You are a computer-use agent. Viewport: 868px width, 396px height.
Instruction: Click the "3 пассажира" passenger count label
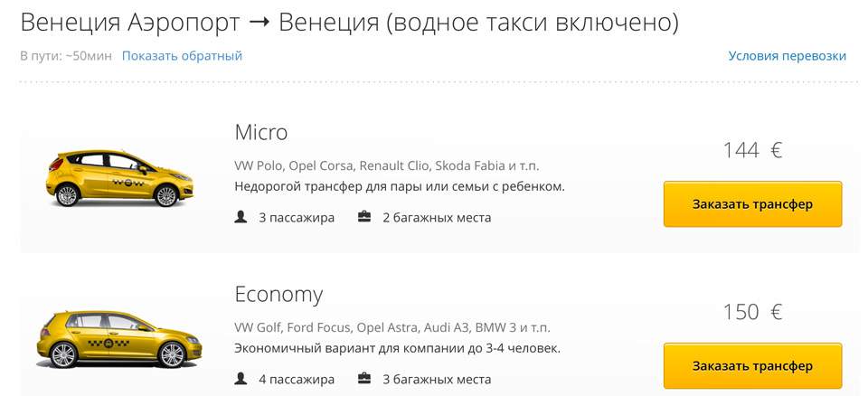(x=297, y=217)
